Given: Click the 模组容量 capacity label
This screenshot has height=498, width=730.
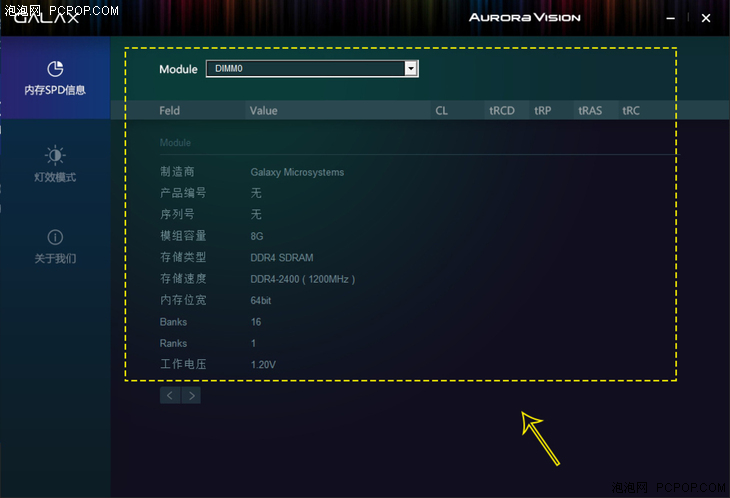Looking at the screenshot, I should coord(183,236).
